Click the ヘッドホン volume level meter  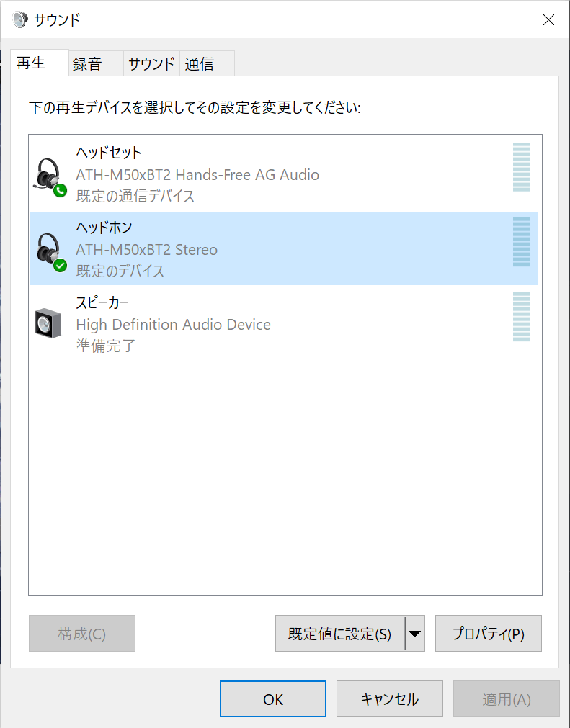[521, 242]
